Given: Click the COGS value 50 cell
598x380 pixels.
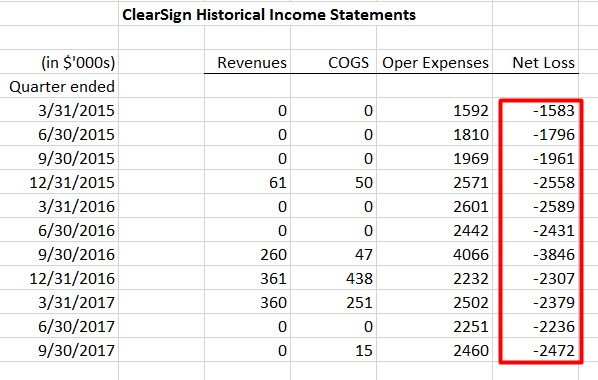Looking at the screenshot, I should (334, 182).
